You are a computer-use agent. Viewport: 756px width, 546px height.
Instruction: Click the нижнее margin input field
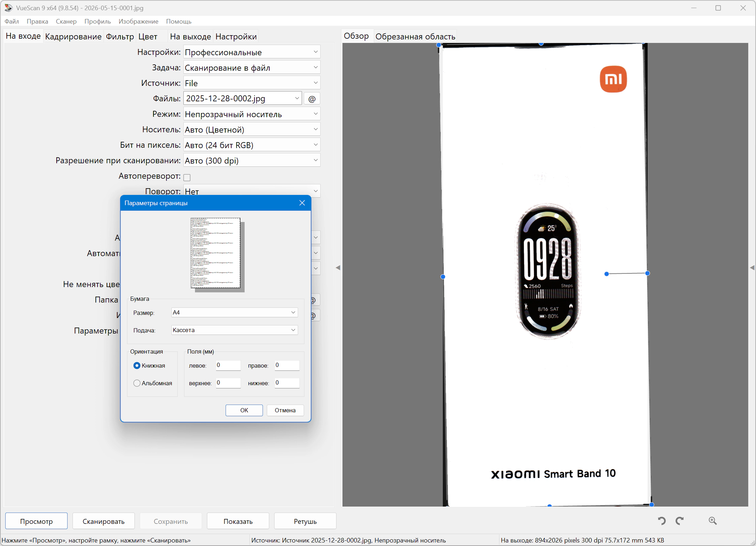click(x=287, y=383)
